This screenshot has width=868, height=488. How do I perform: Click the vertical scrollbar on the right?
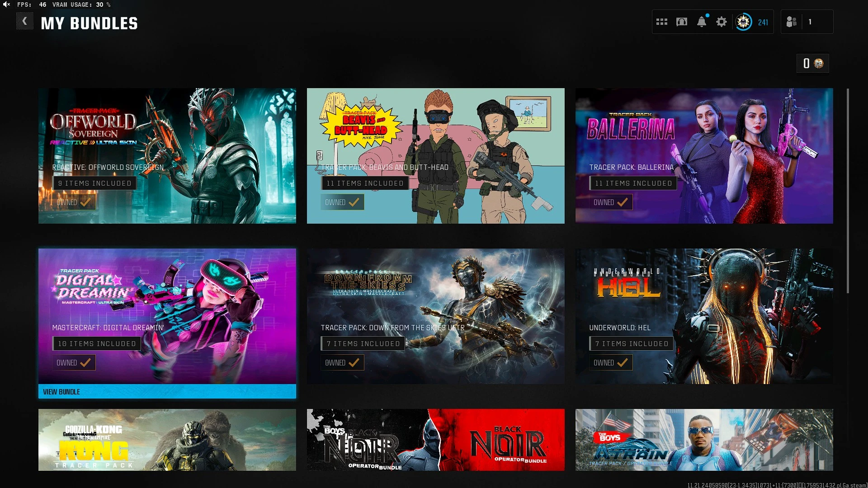click(848, 190)
